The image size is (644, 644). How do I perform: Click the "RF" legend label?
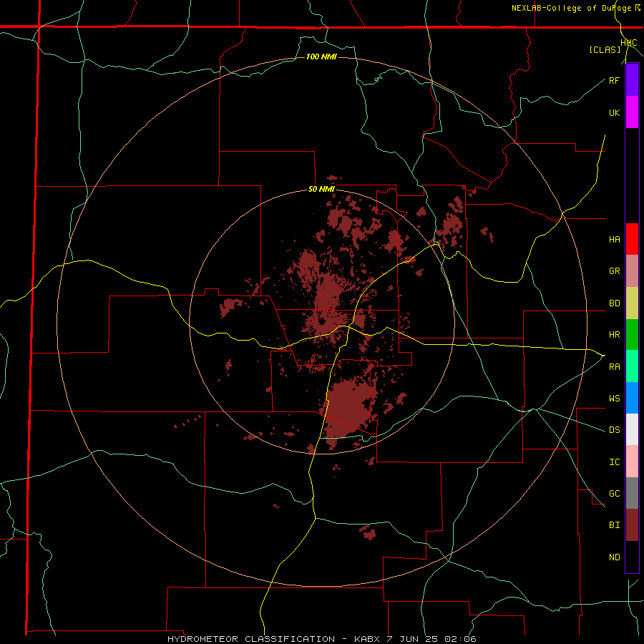click(614, 80)
